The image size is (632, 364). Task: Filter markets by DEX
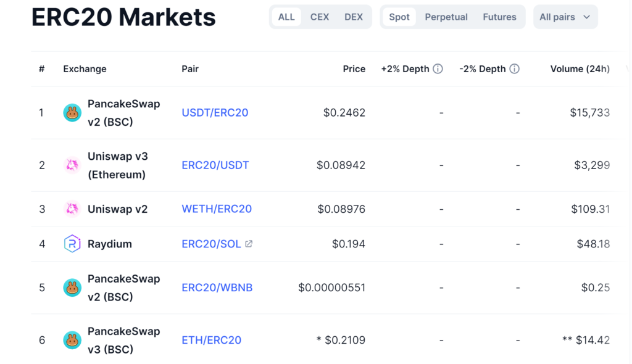354,17
